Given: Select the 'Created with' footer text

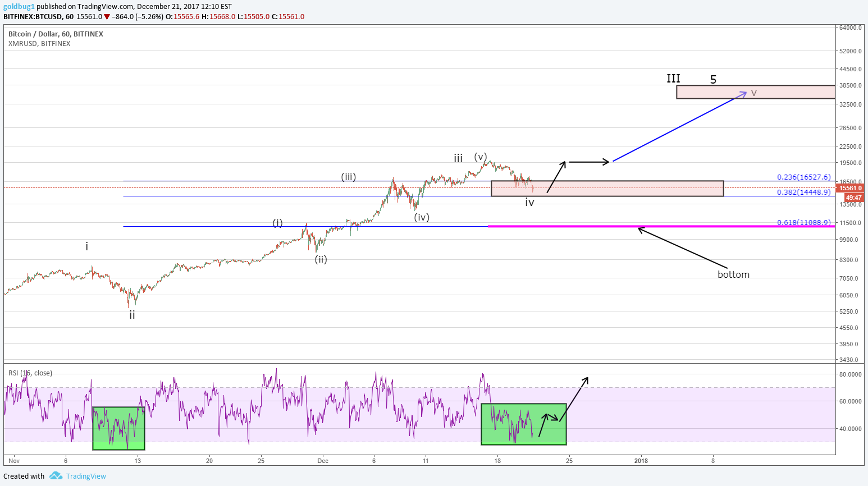Looking at the screenshot, I should (x=24, y=476).
